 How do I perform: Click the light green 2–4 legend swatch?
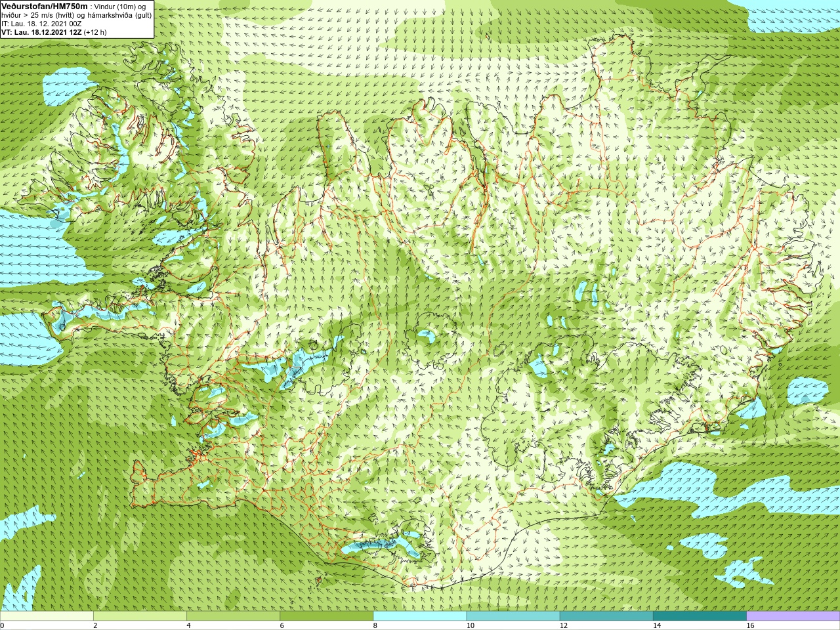point(140,616)
